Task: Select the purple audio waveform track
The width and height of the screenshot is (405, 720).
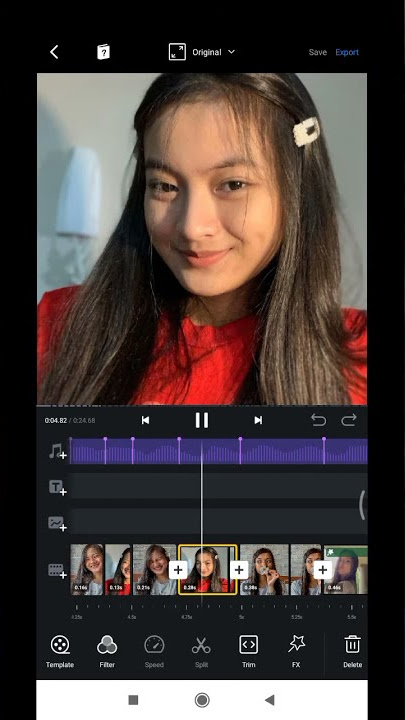Action: (219, 451)
